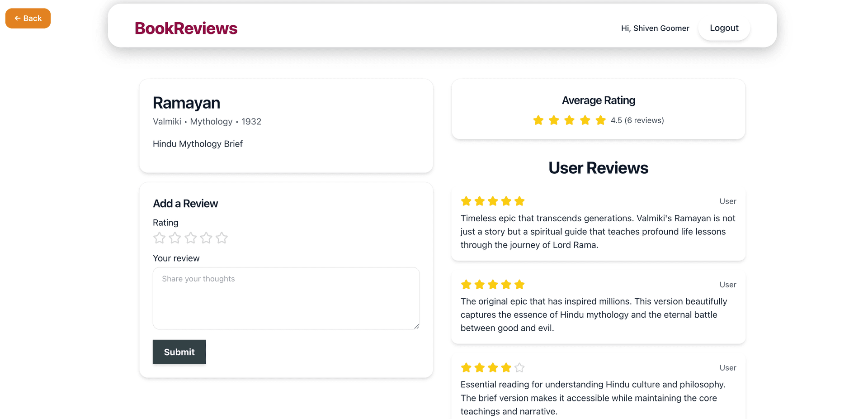Select the User Reviews section heading
Image resolution: width=868 pixels, height=419 pixels.
point(598,167)
